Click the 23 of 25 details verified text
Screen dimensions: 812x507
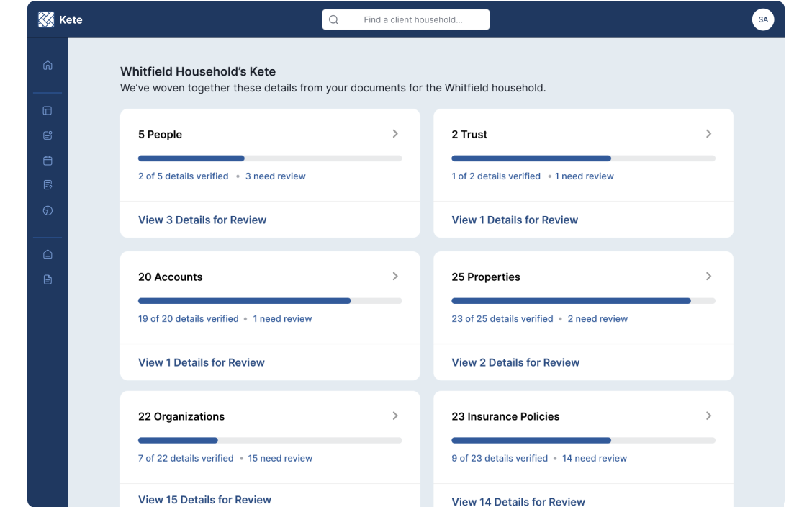[502, 318]
